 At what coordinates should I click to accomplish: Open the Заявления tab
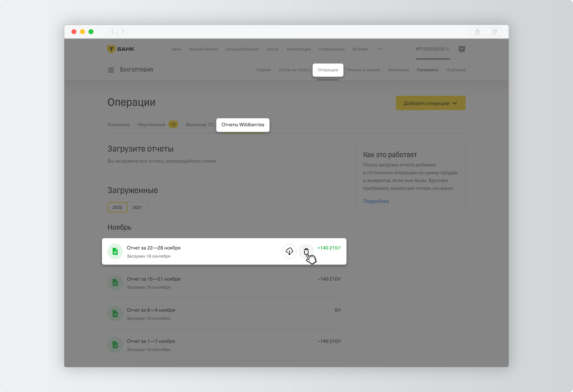click(398, 70)
